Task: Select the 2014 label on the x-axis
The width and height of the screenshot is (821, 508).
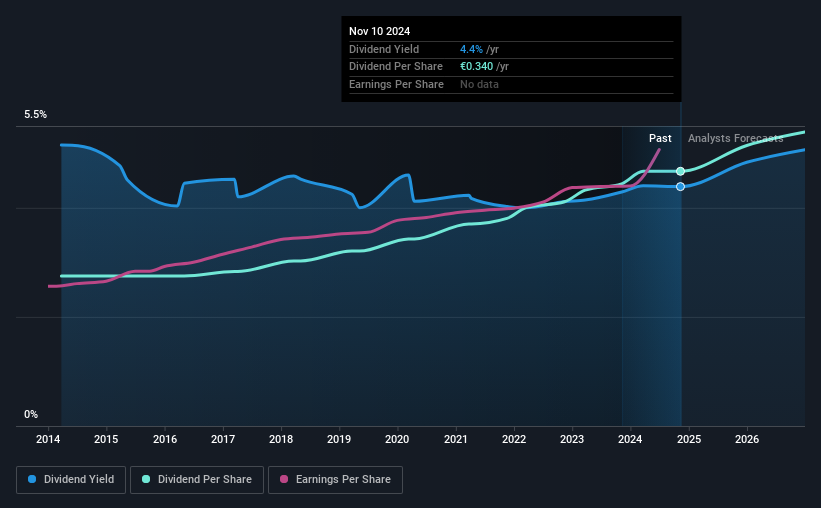Action: 48,439
